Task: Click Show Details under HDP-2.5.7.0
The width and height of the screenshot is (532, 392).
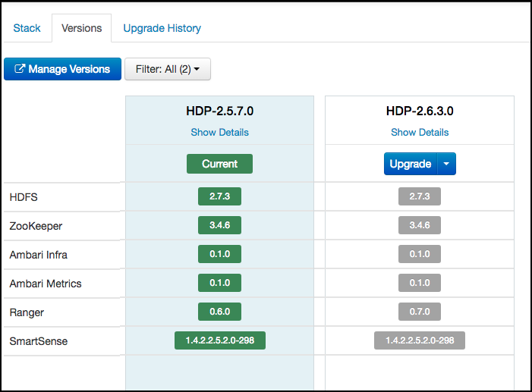Action: 219,132
